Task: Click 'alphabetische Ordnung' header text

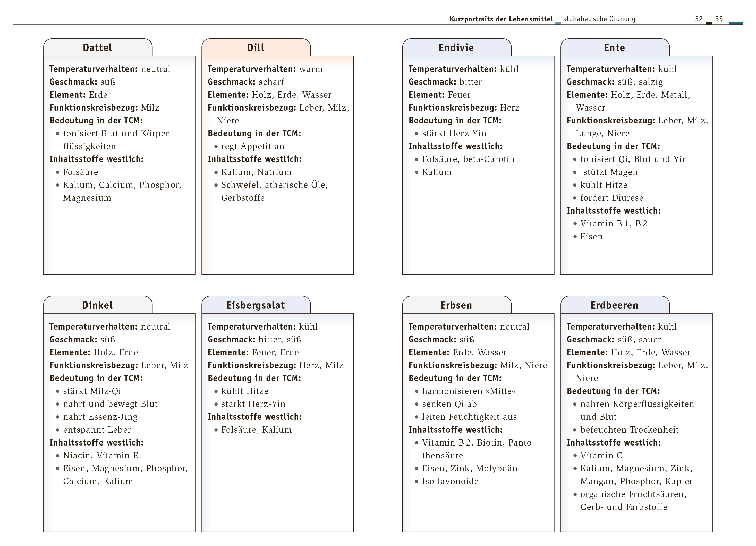Action: (x=599, y=19)
